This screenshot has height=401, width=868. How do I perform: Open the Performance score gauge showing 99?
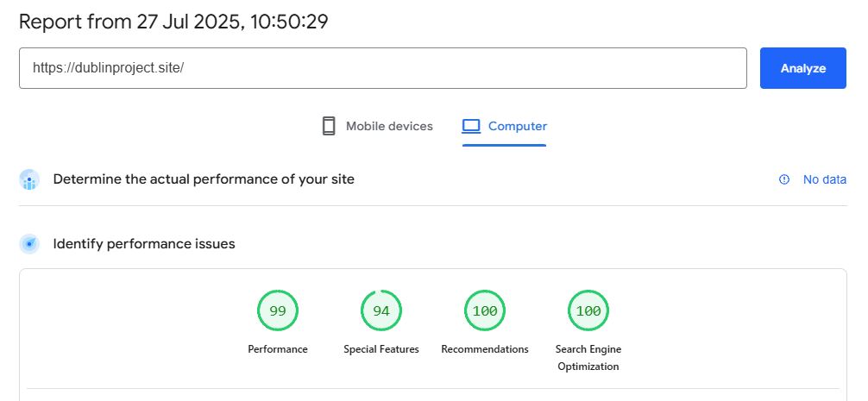pyautogui.click(x=278, y=311)
